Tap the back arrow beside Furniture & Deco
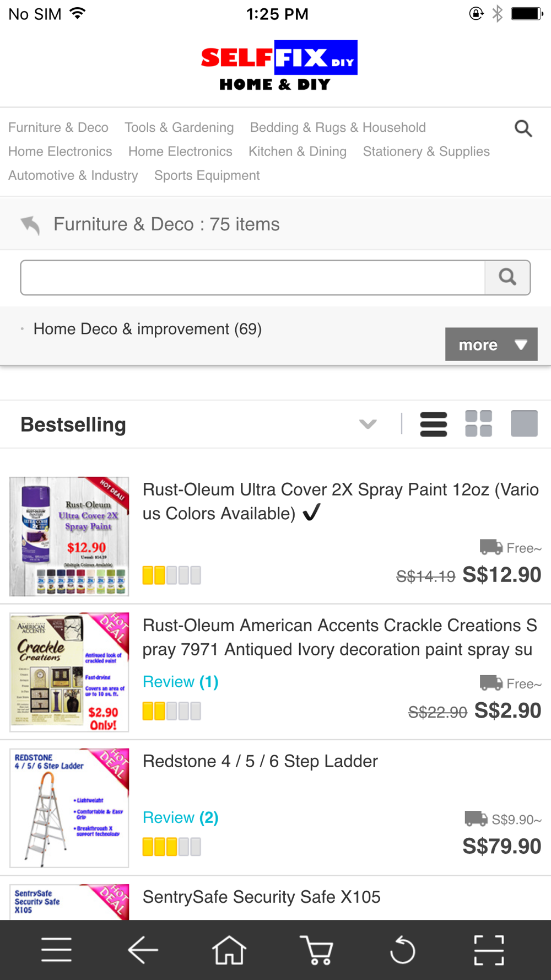Screen dimensions: 551x980 click(31, 225)
